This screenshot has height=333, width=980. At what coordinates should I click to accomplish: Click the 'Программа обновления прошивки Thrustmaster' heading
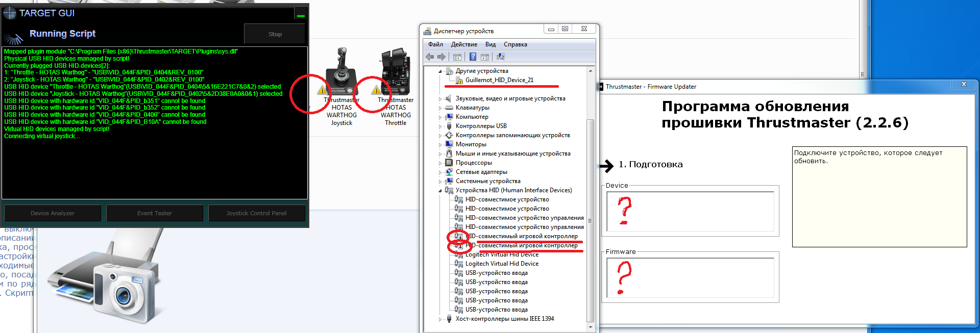(x=785, y=114)
